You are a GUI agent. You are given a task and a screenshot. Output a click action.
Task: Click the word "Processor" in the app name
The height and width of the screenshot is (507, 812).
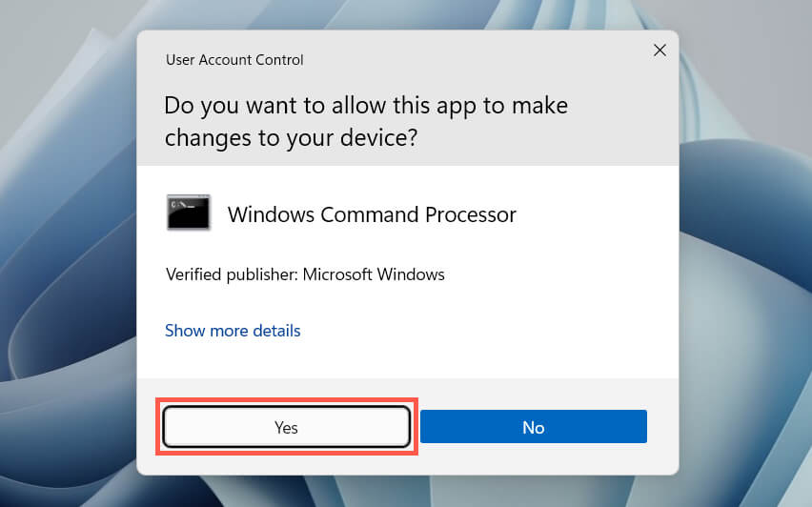coord(468,214)
